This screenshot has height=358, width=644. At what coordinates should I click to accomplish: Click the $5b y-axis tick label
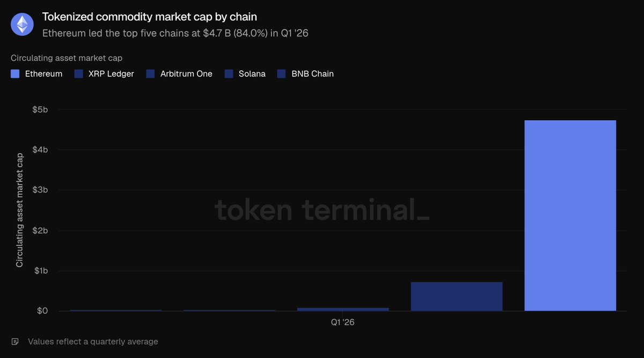tap(39, 109)
